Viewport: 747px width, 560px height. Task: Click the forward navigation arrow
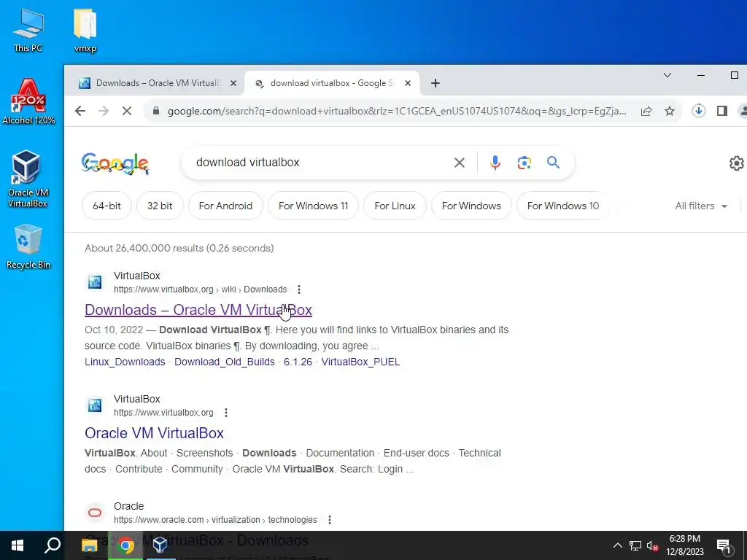[104, 111]
